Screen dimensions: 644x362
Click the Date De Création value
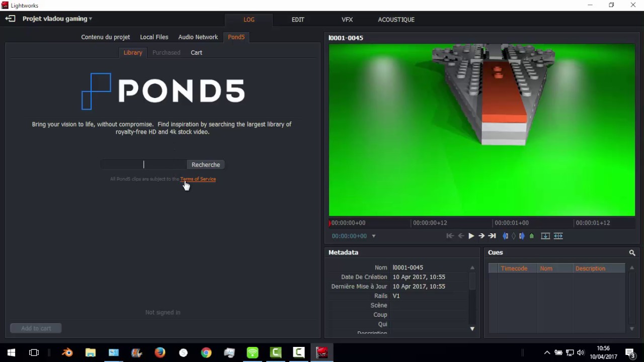[419, 277]
